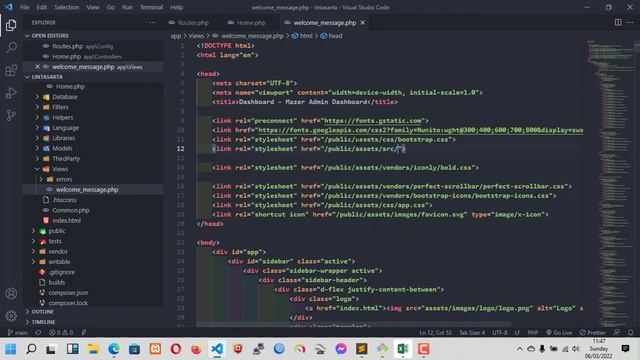Open Common.php in the file tree
This screenshot has width=640, height=360.
(70, 210)
